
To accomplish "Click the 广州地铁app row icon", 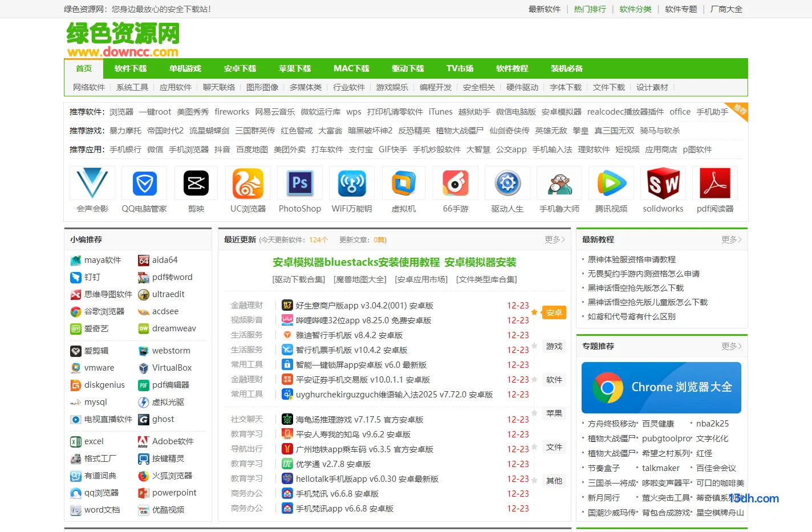I will tap(287, 449).
